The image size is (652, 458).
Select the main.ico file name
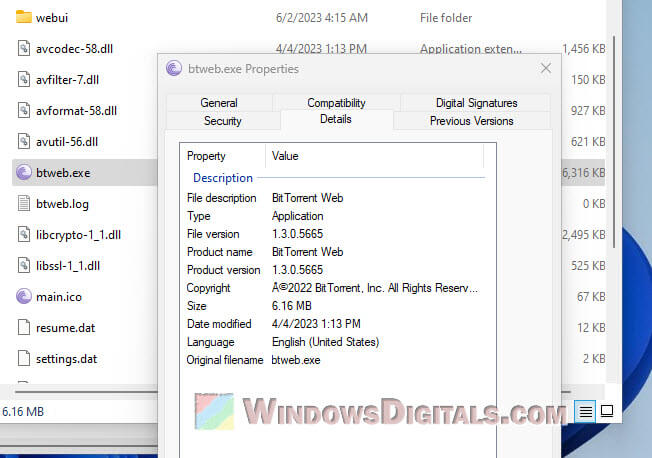coord(59,297)
